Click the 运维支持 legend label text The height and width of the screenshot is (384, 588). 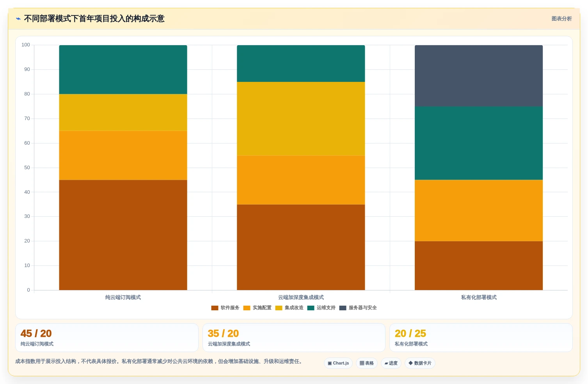click(326, 308)
